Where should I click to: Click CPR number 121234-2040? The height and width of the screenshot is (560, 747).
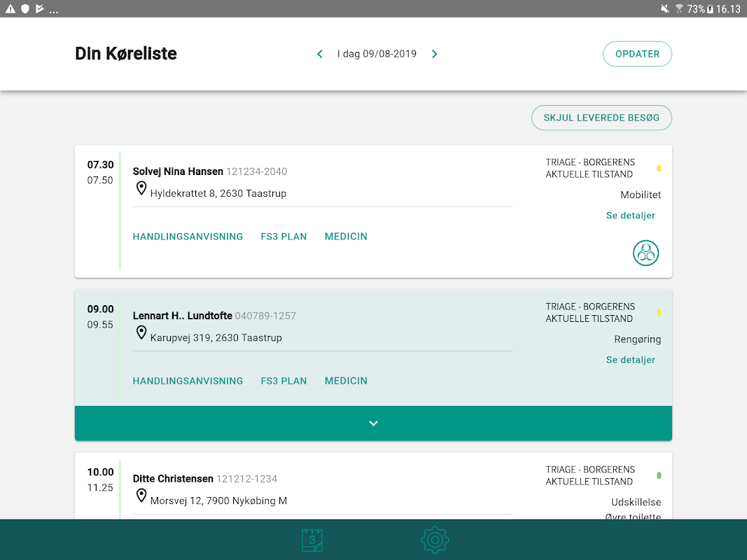pos(256,171)
